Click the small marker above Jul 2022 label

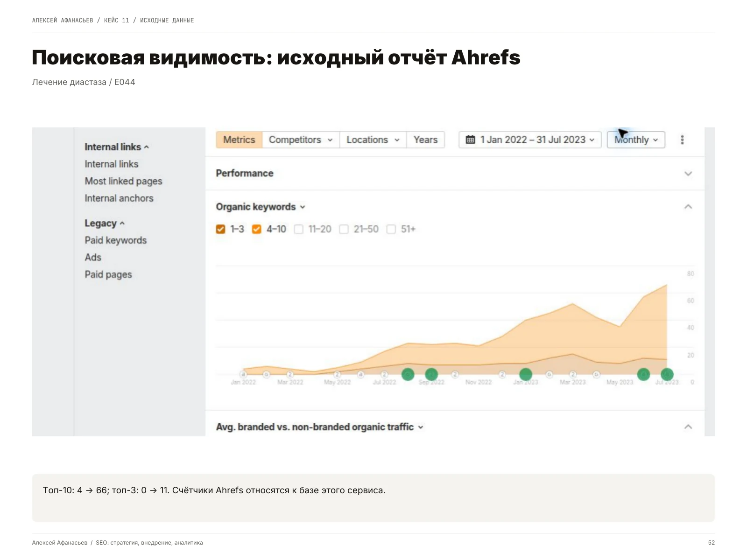(384, 374)
